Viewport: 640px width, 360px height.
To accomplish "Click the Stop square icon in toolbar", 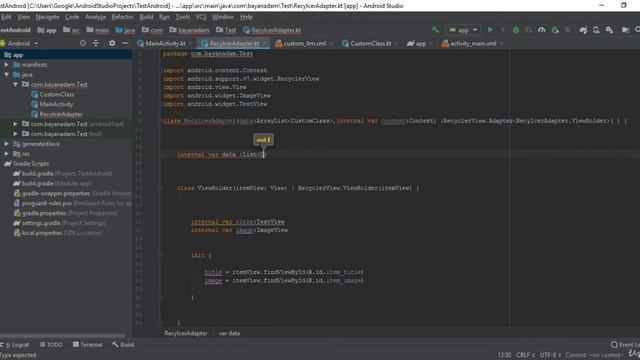I will 567,30.
